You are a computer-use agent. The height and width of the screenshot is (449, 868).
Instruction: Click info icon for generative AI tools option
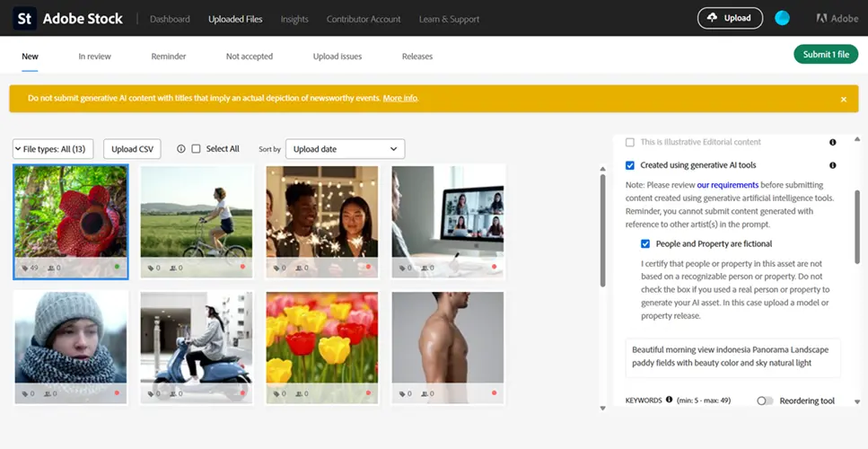tap(833, 165)
